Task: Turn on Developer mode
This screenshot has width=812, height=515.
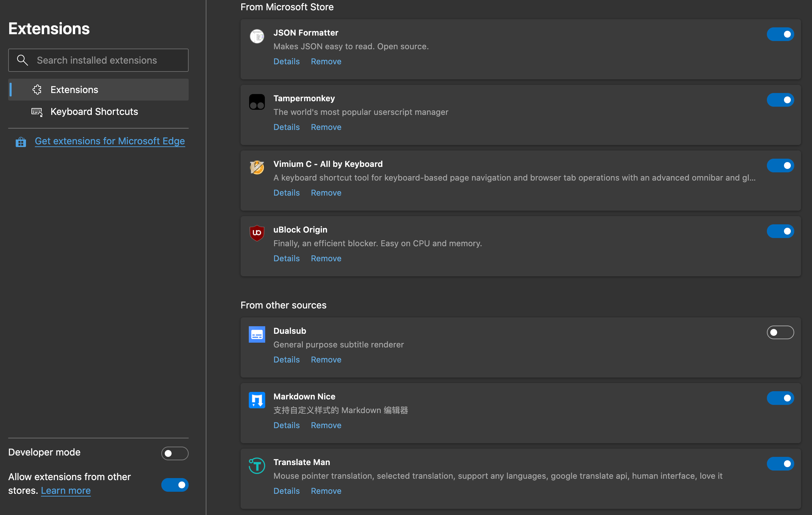Action: [175, 453]
